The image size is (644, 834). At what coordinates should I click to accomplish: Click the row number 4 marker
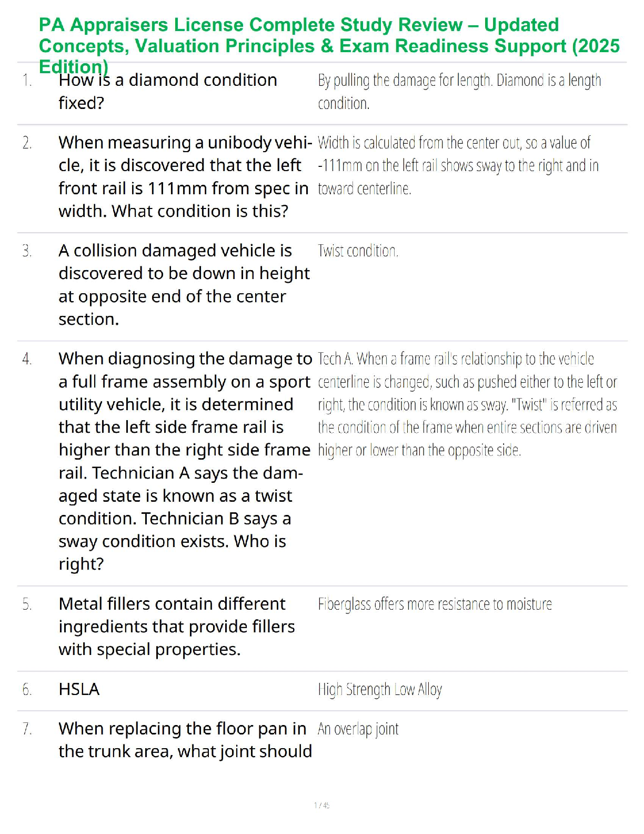(27, 359)
